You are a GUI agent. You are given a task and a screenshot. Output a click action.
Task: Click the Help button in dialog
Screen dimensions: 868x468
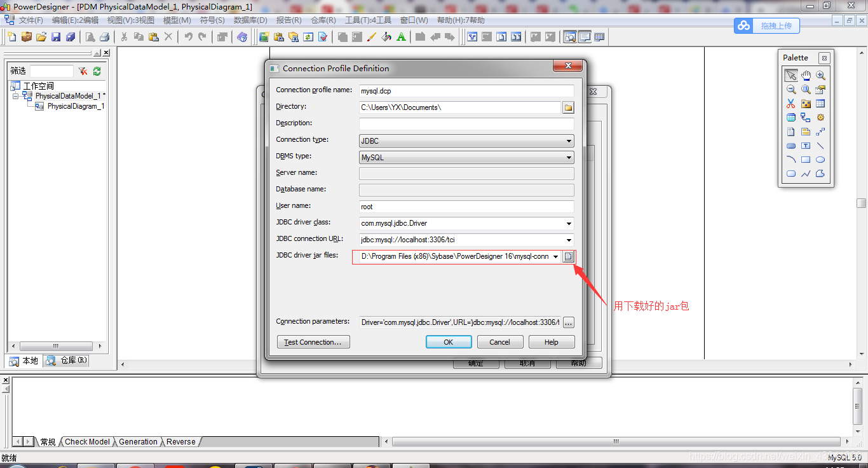552,342
